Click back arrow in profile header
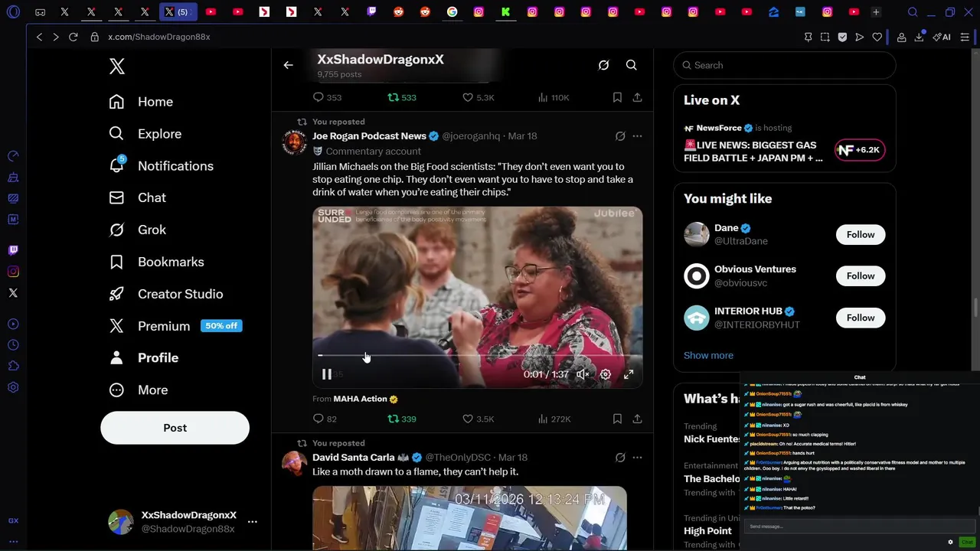Viewport: 980px width, 551px height. 288,65
